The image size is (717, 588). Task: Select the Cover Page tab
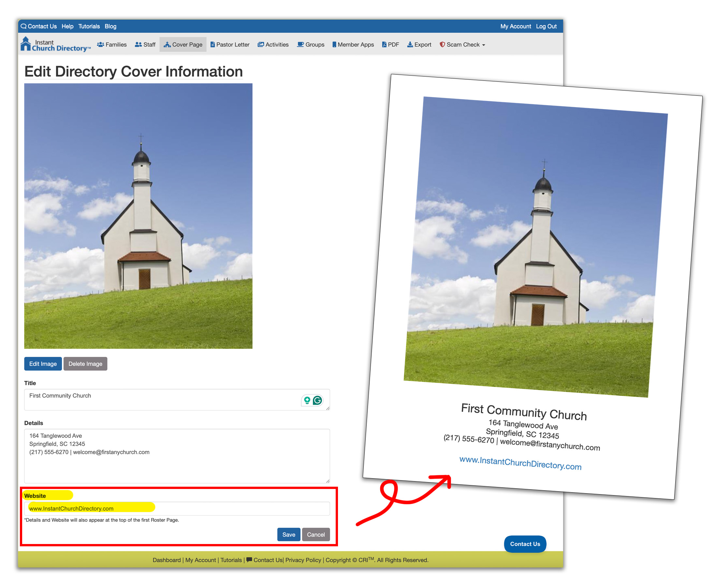coord(183,45)
